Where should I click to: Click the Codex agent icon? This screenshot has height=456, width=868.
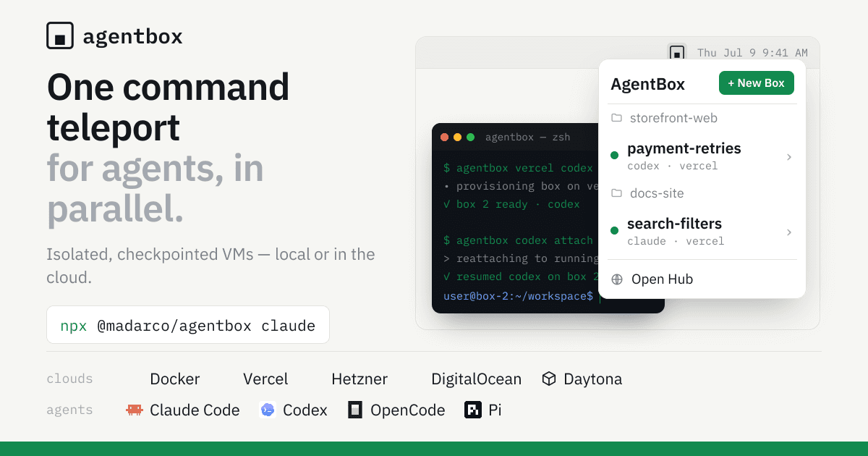(x=268, y=410)
